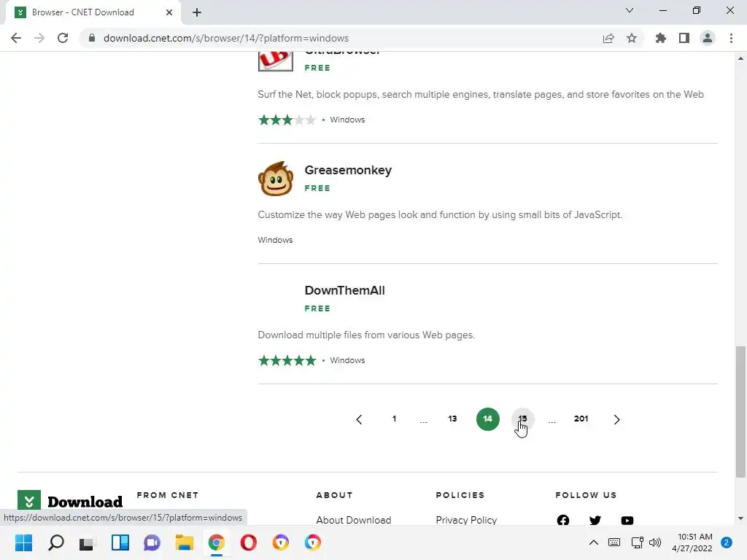Click the CNET Download footer logo
Viewport: 747px width, 560px height.
[70, 502]
